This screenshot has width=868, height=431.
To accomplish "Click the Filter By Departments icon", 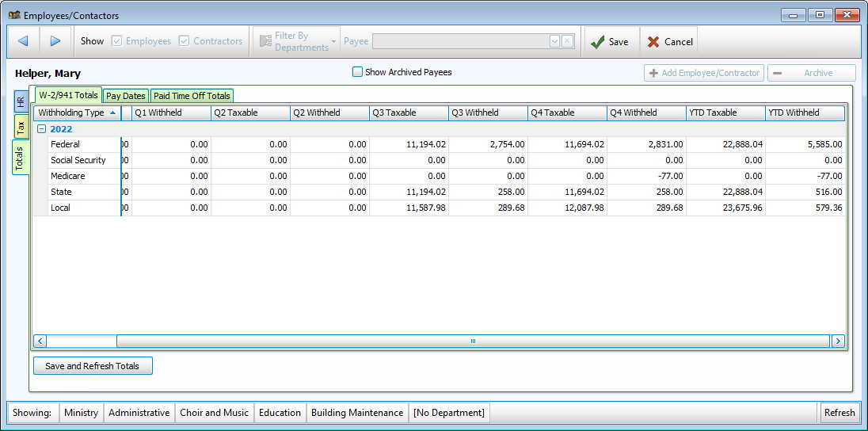I will point(264,42).
